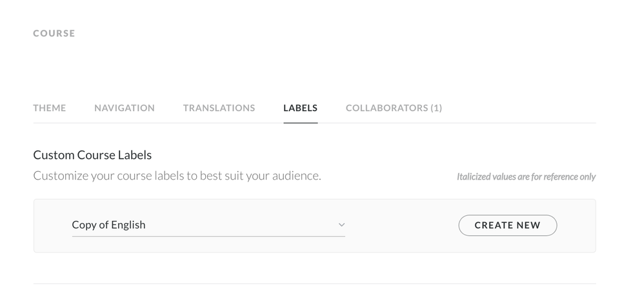Open the Collaborators (1) tab

pos(394,108)
